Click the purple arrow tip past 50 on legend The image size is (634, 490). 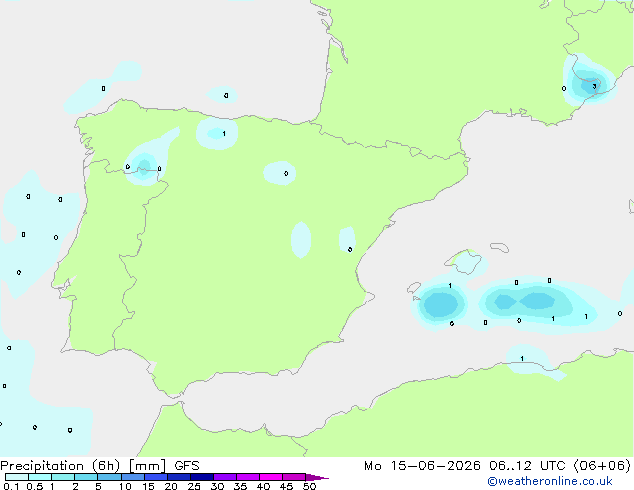tap(317, 477)
